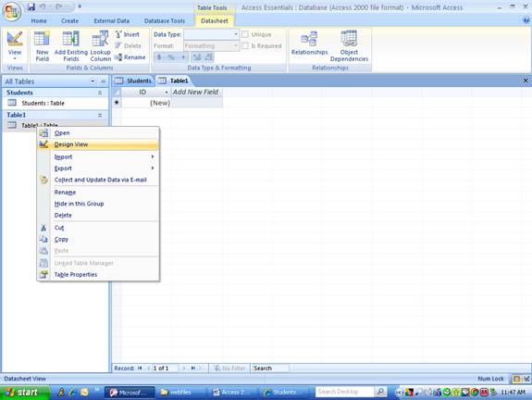Click the Table Properties icon in context menu
Screen dimensions: 532x400
[43, 274]
